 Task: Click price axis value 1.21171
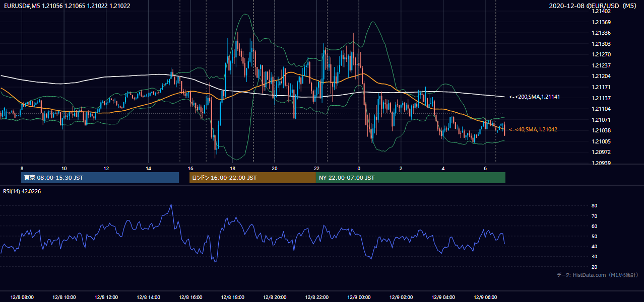(x=601, y=87)
